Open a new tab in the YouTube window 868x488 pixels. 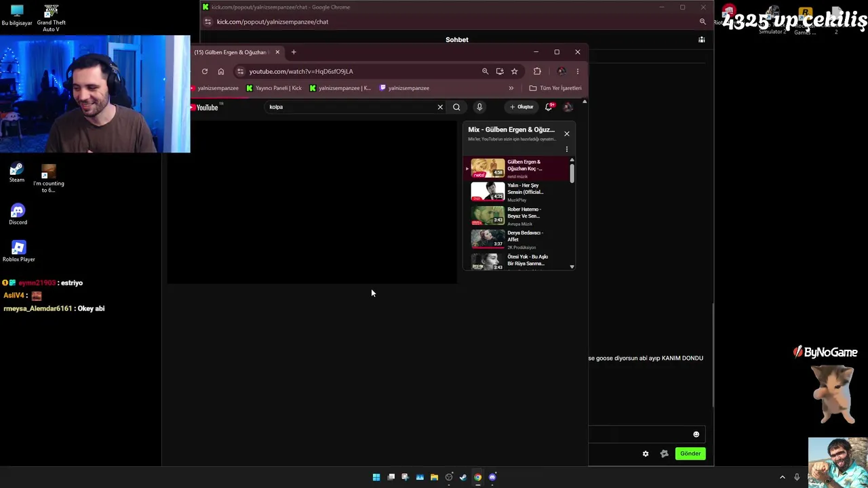(x=294, y=52)
